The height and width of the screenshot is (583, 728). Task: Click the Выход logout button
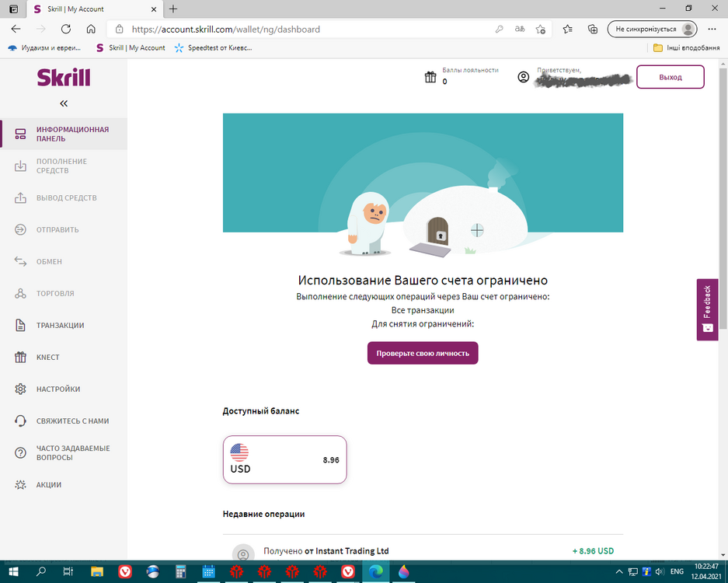670,77
